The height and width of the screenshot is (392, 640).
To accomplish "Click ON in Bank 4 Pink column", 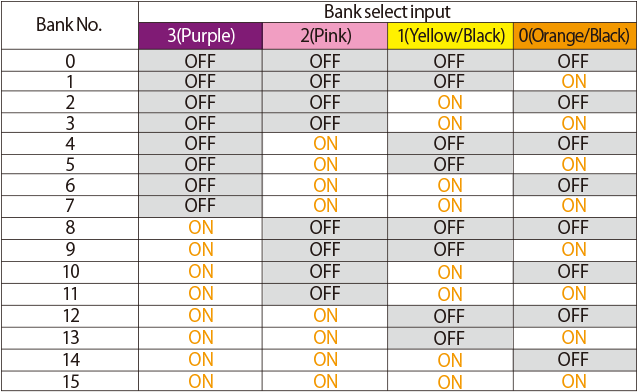I will tap(325, 143).
